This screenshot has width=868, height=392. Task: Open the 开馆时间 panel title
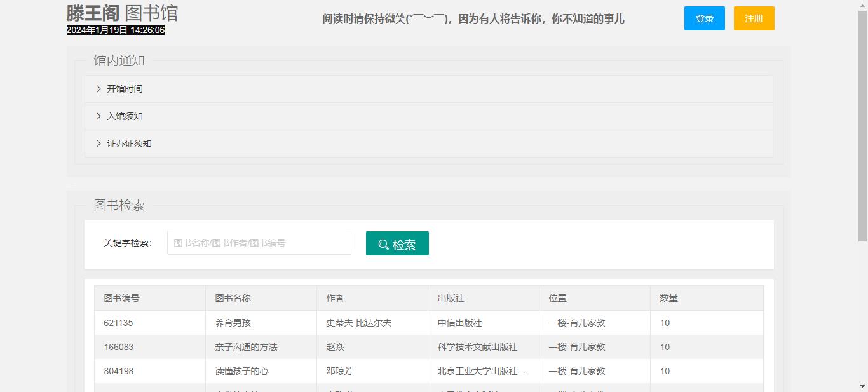(125, 89)
